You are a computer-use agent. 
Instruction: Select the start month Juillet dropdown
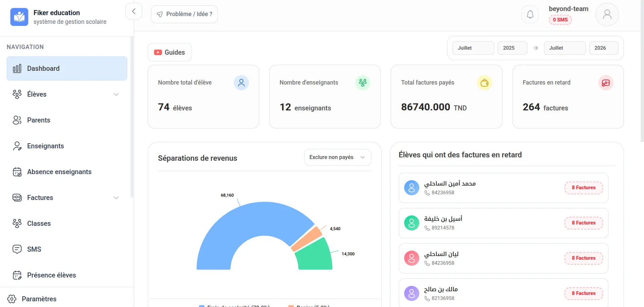473,48
